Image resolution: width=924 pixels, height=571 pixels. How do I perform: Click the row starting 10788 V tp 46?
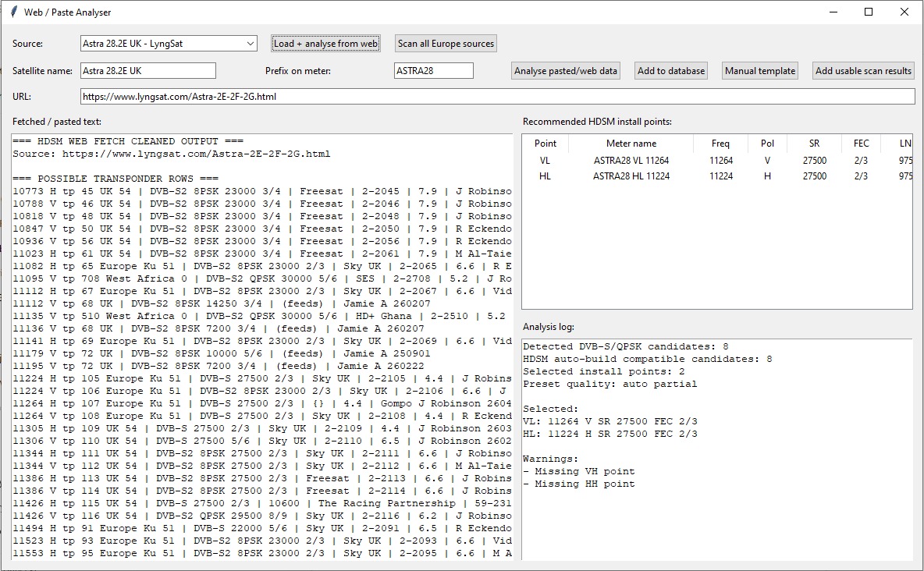click(262, 204)
